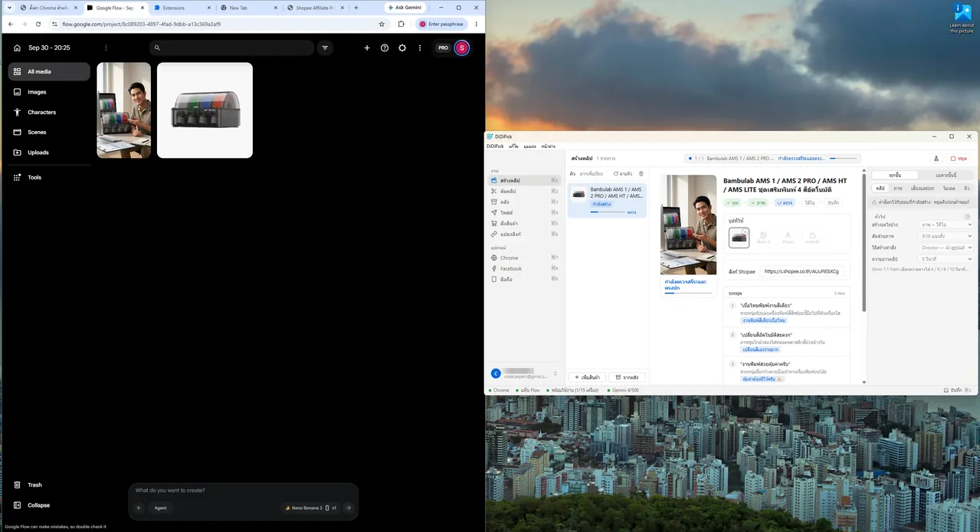Open the แก้ไข menu in DiDiPick
The height and width of the screenshot is (532, 980).
tap(513, 146)
